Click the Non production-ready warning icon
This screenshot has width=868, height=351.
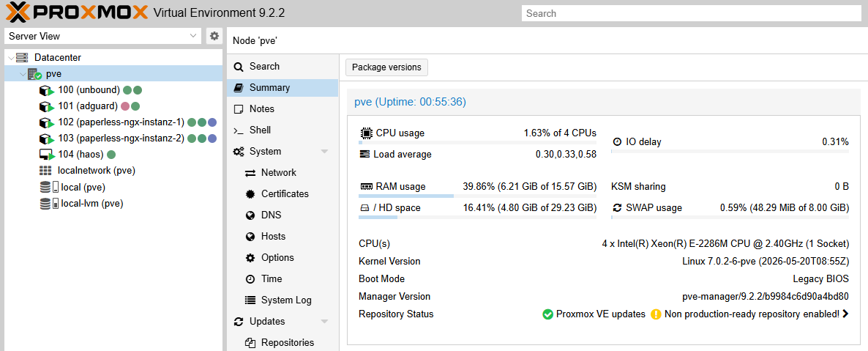656,314
